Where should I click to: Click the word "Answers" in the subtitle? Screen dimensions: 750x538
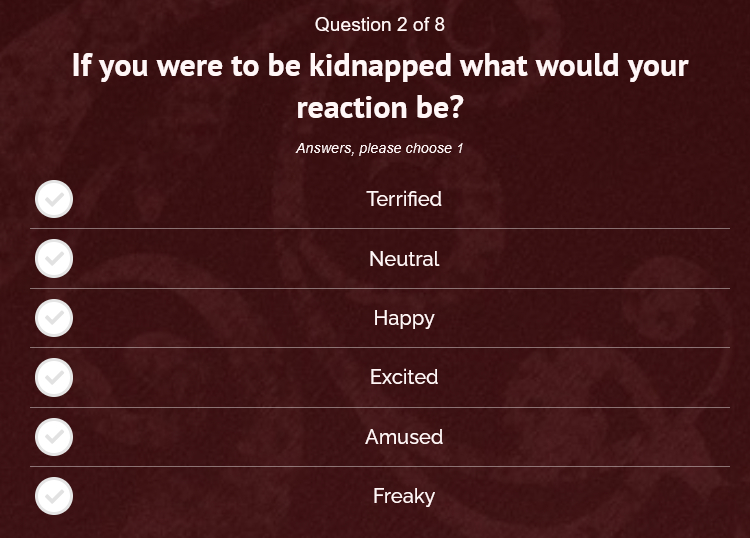(324, 148)
